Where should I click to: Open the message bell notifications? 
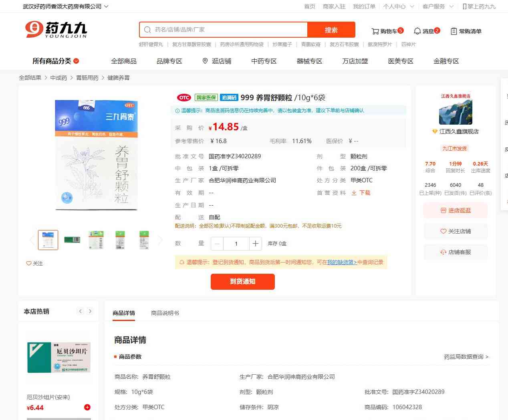click(x=417, y=31)
